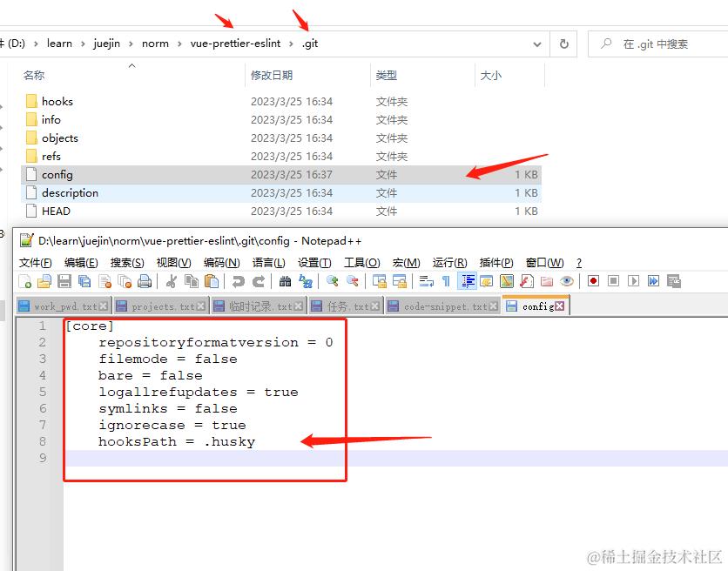
Task: Open the 搜索(S) menu
Action: click(x=127, y=263)
